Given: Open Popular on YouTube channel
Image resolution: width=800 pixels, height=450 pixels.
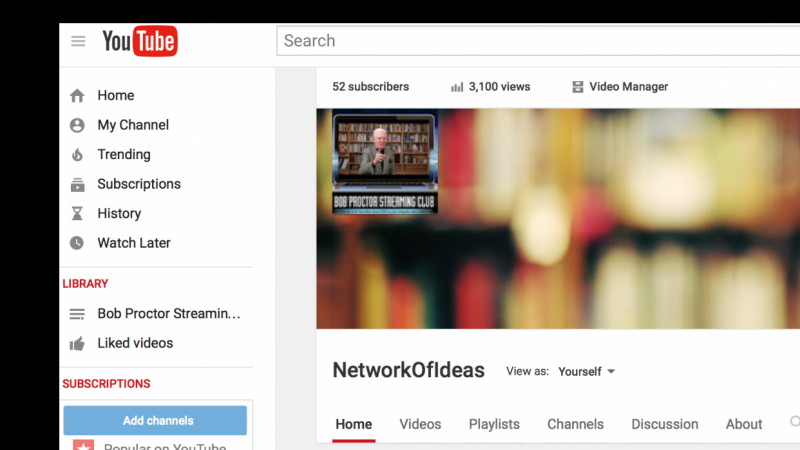Looking at the screenshot, I should (x=165, y=446).
